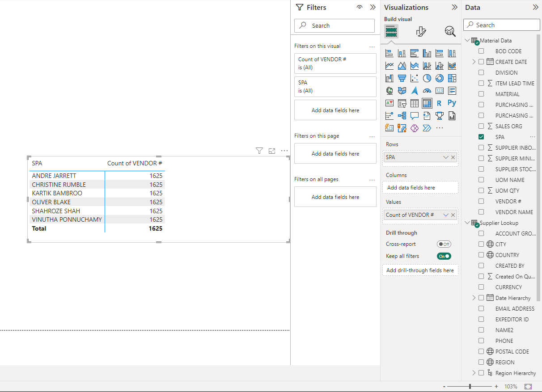
Task: Open the Count of VENDOR # filter card
Action: pyautogui.click(x=335, y=63)
